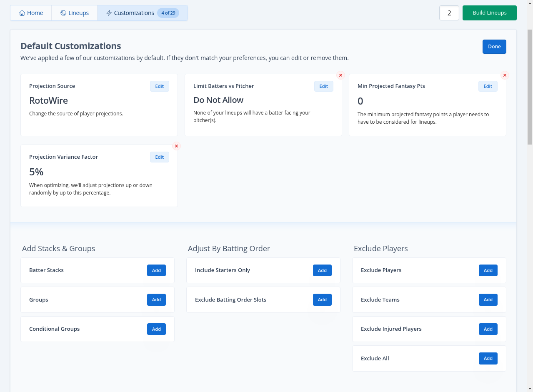Open the Home tab
The width and height of the screenshot is (533, 392).
31,13
